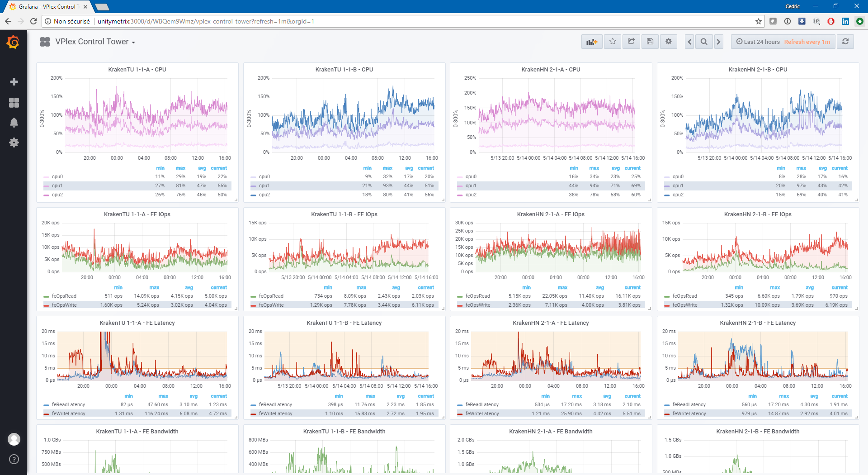
Task: Open dashboard settings gear in toolbar
Action: pos(668,42)
